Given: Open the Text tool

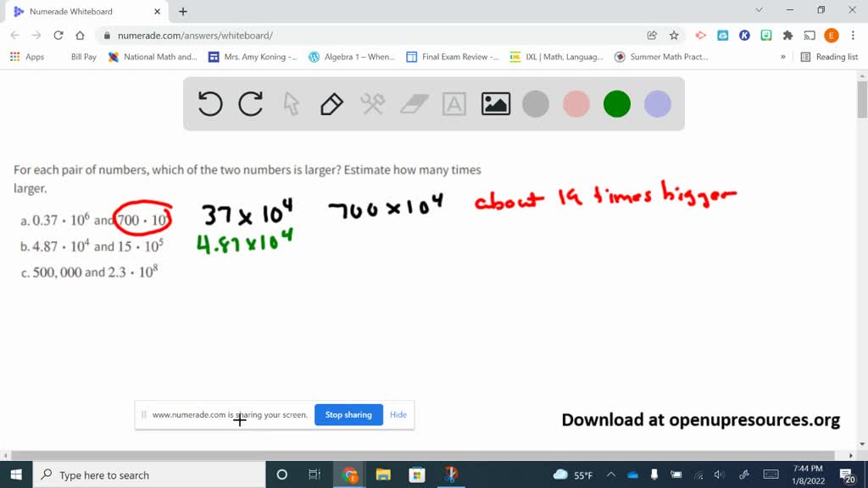Looking at the screenshot, I should pyautogui.click(x=453, y=103).
